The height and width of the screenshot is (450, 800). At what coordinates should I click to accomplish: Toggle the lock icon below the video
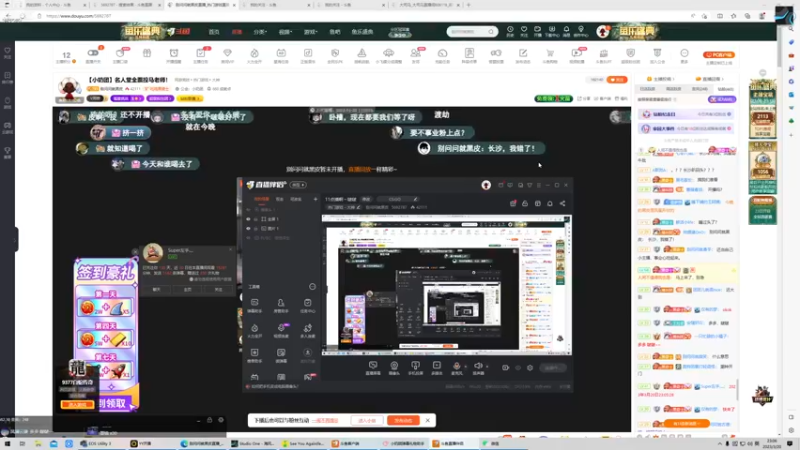point(209,420)
